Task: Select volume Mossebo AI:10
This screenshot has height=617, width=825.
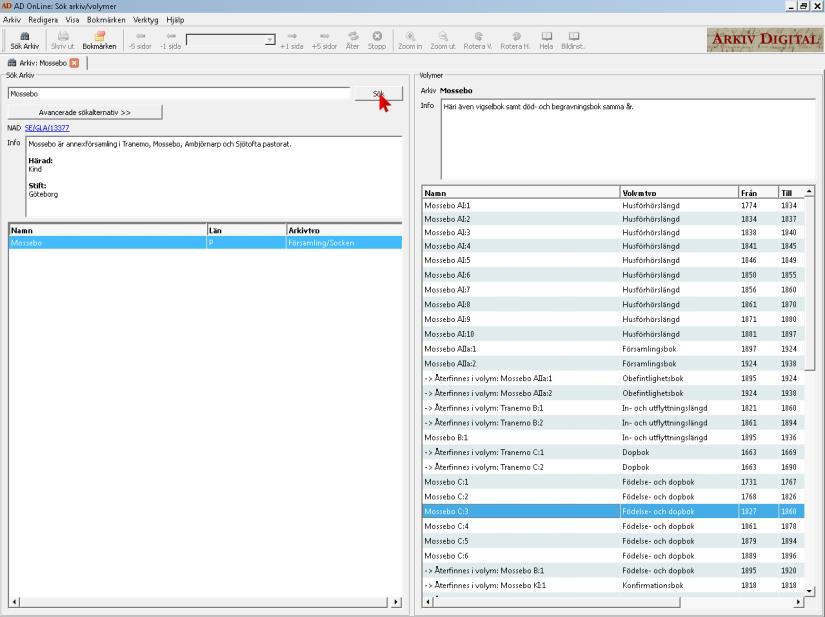Action: pos(613,334)
